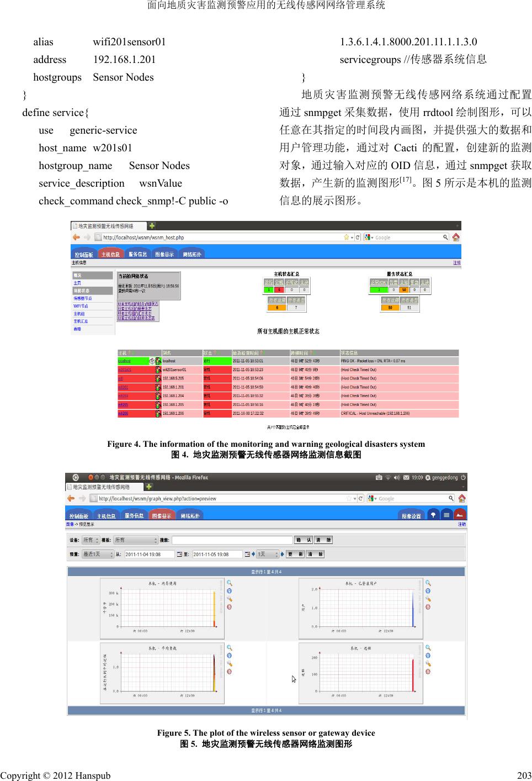Click the tree view icon beside 图像设置

pyautogui.click(x=433, y=515)
